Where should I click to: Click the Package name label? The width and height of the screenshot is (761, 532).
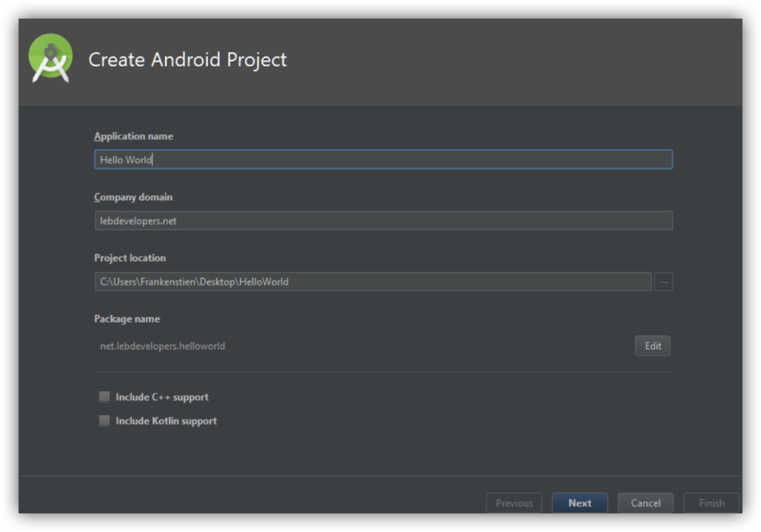point(127,319)
